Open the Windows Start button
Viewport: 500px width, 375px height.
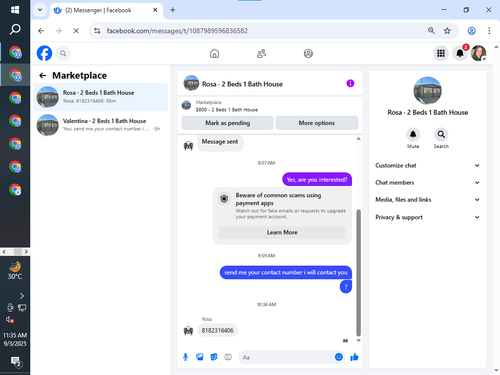point(15,10)
